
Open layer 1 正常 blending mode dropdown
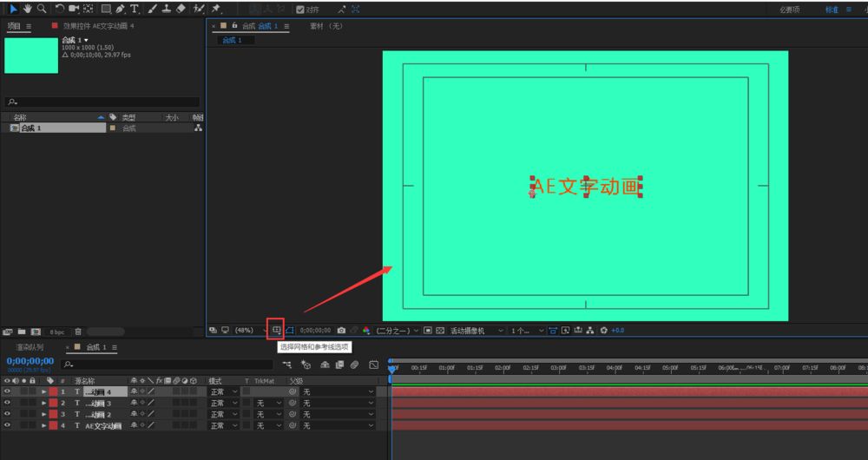click(x=224, y=392)
